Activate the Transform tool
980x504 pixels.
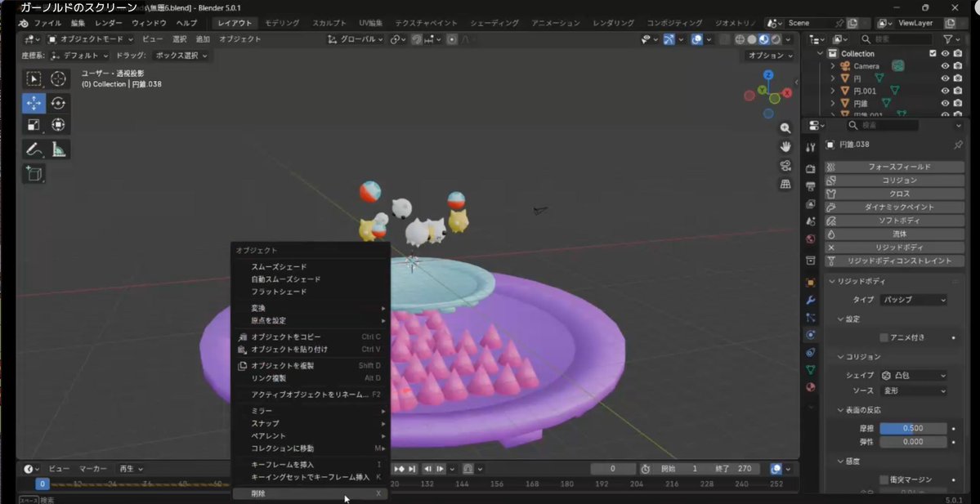(58, 125)
